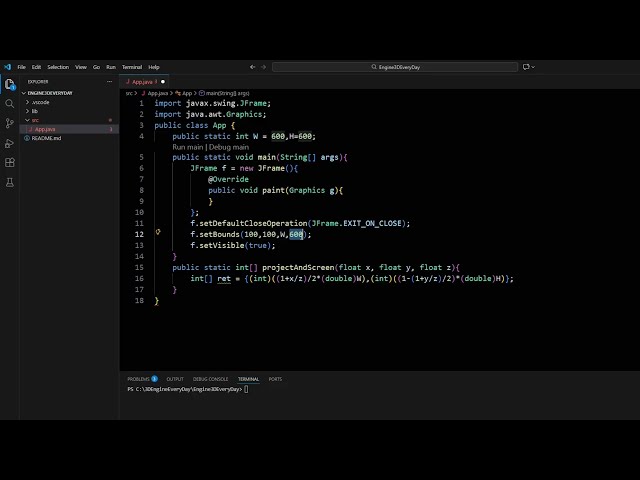The image size is (640, 480).
Task: Click the src breadcrumb
Action: coord(129,93)
